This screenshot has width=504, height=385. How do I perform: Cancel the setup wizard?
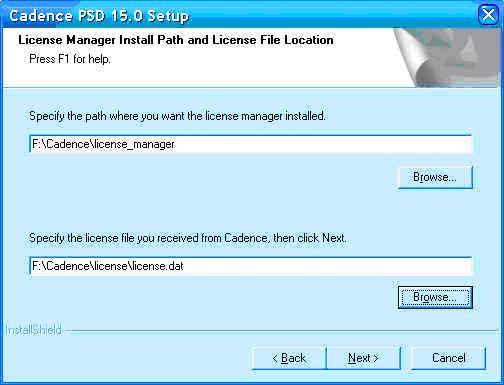coord(448,358)
